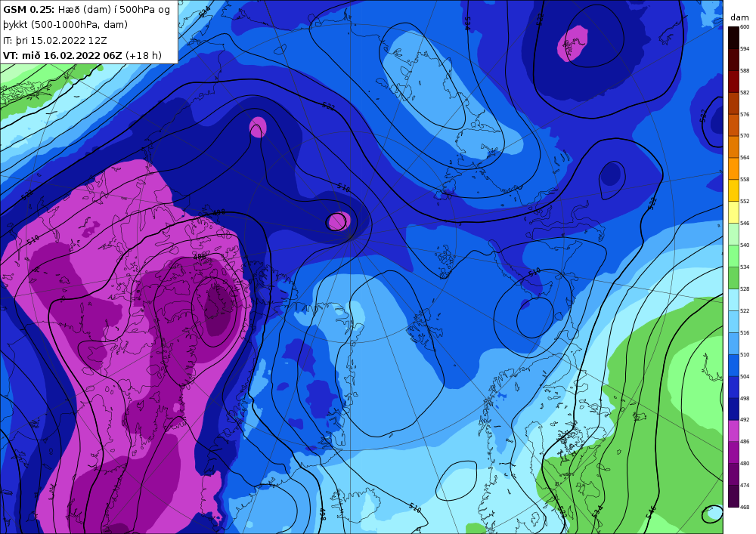Select the legend label 510 on the colorbar
The image size is (756, 534).
(745, 354)
